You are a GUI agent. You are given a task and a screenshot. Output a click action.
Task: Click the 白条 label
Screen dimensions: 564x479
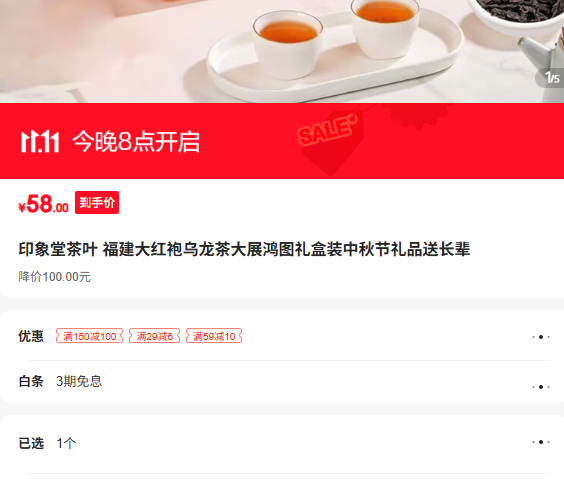[x=31, y=381]
